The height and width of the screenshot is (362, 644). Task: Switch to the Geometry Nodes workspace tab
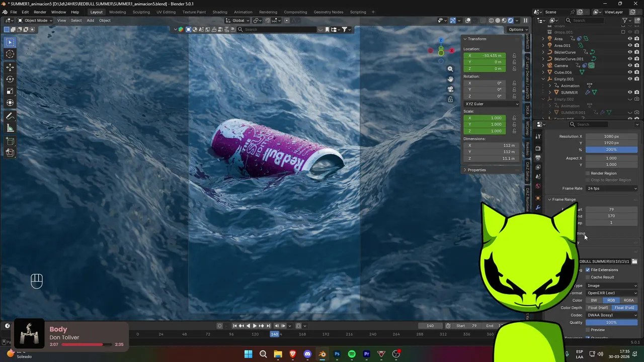tap(329, 12)
